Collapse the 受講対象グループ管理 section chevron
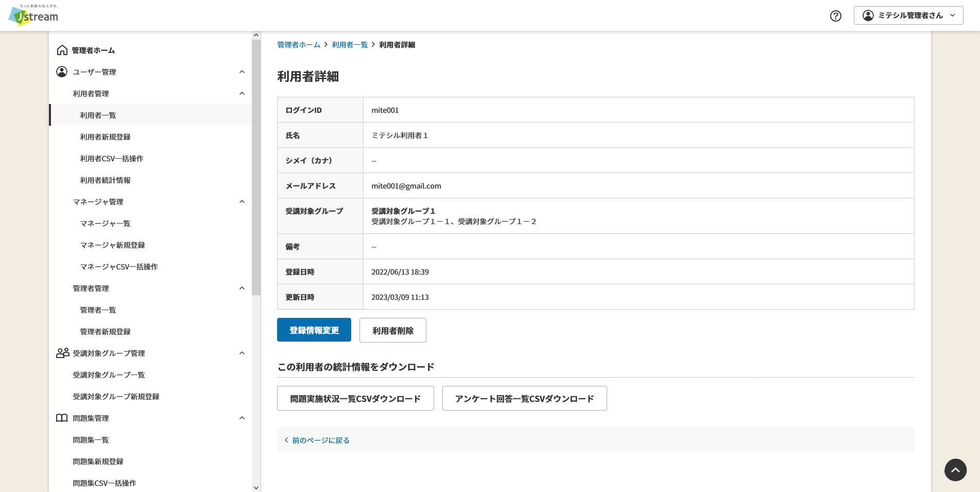980x492 pixels. (x=242, y=353)
